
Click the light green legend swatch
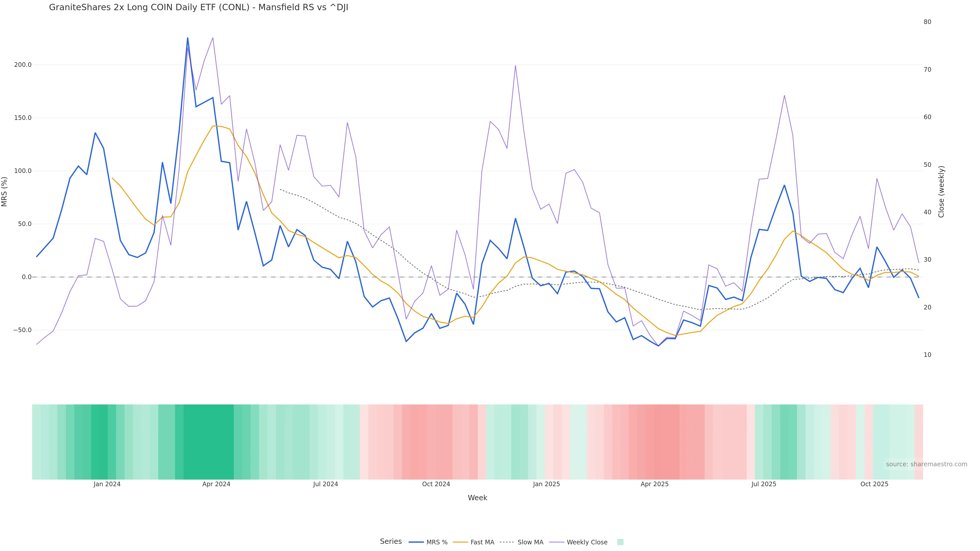pos(620,542)
